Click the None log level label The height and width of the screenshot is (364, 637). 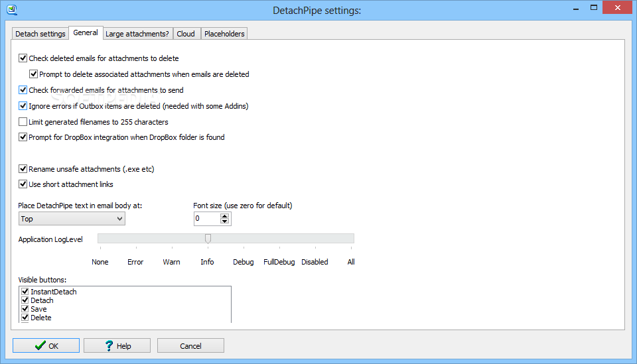pyautogui.click(x=100, y=262)
